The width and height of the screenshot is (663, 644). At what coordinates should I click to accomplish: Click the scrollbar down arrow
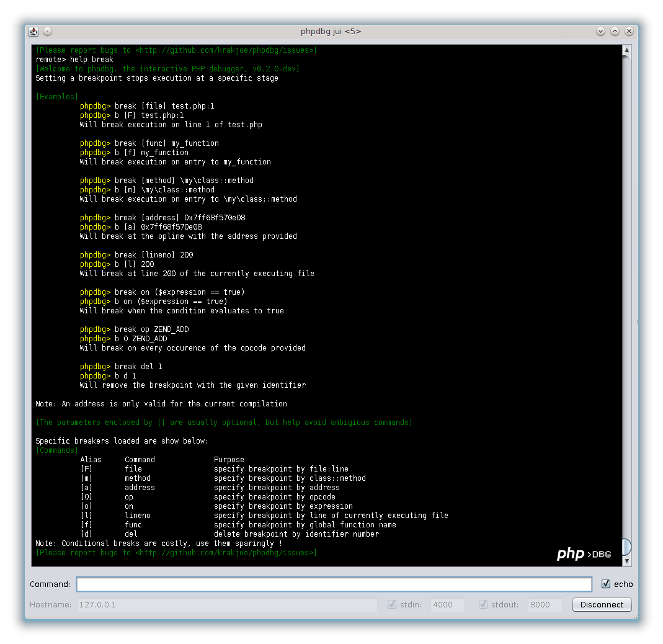[x=626, y=561]
